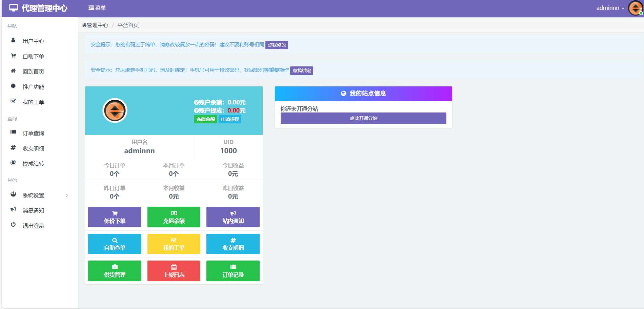Click the shopping cart icon for 自助下单
The image size is (644, 309).
click(x=13, y=56)
